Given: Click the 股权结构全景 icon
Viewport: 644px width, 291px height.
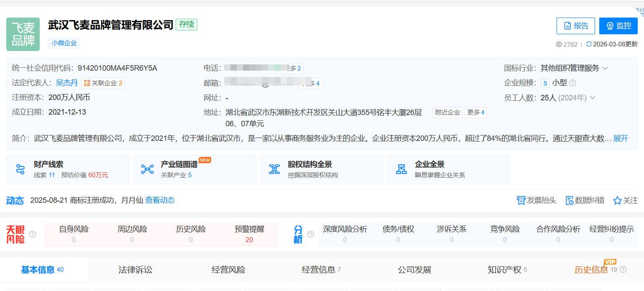Looking at the screenshot, I should (274, 169).
